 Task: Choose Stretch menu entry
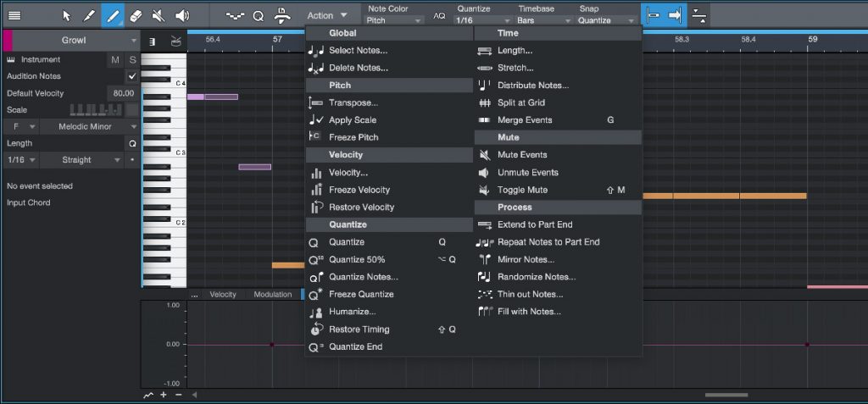(x=558, y=68)
